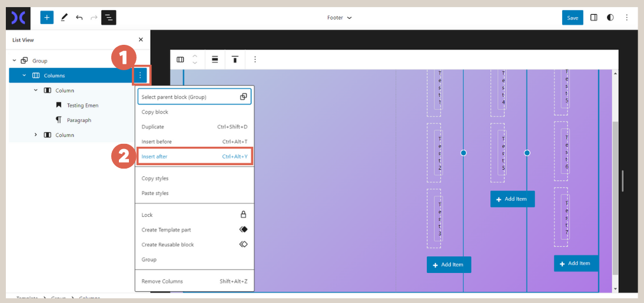Choose Select parent block (Group)
Image resolution: width=644 pixels, height=303 pixels.
194,97
